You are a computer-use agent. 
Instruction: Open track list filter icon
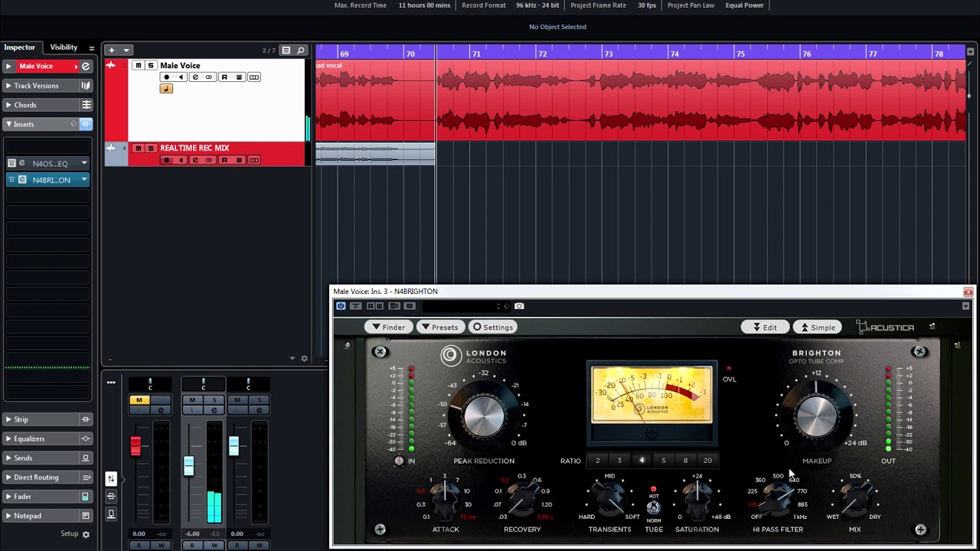[286, 51]
